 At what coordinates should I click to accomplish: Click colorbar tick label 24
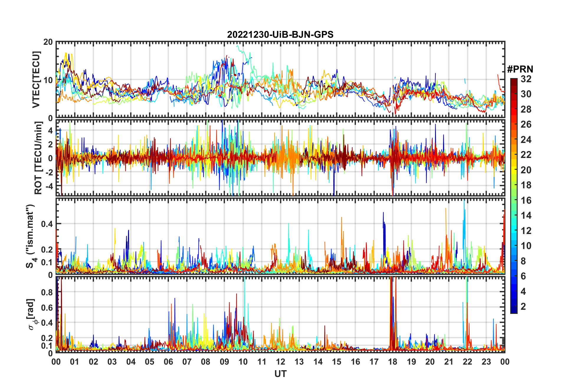coord(526,140)
